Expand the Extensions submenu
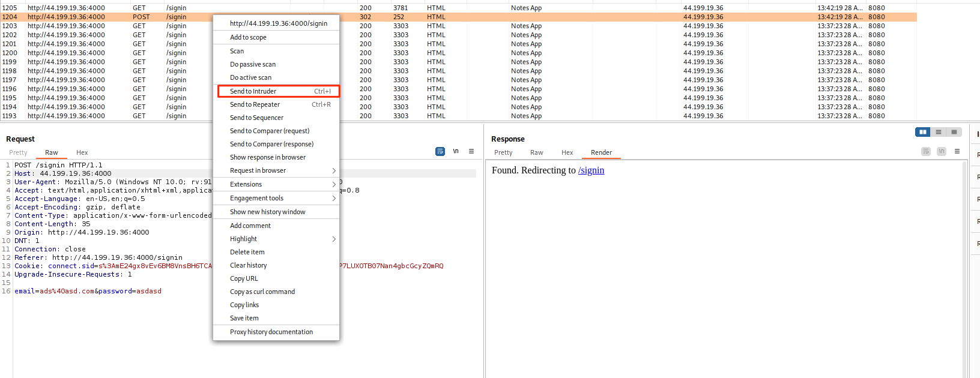 coord(276,184)
